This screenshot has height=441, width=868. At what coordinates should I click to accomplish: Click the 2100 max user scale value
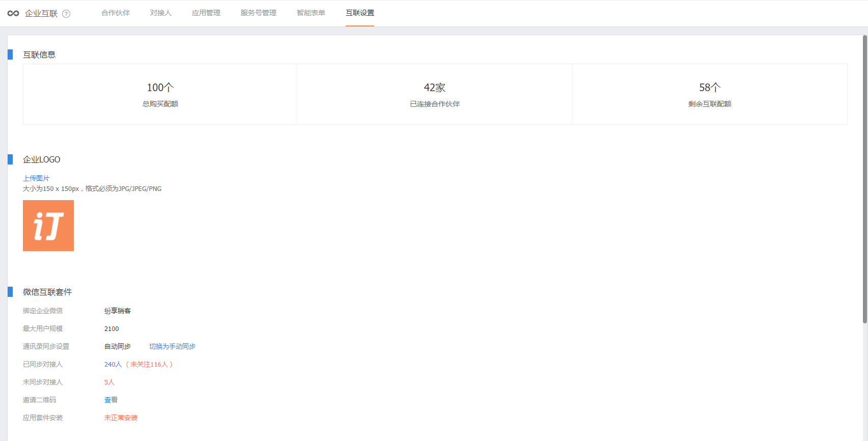[111, 328]
